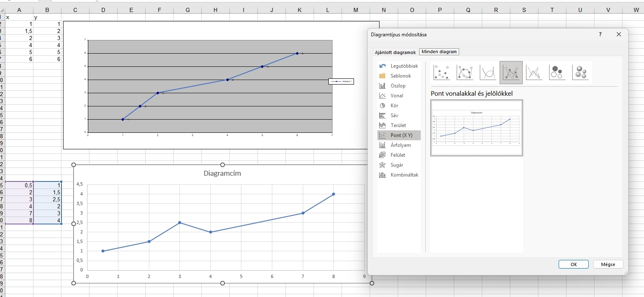Pick Scatter with straight lines, no markers, subtype
This screenshot has height=297, width=644.
(x=534, y=73)
